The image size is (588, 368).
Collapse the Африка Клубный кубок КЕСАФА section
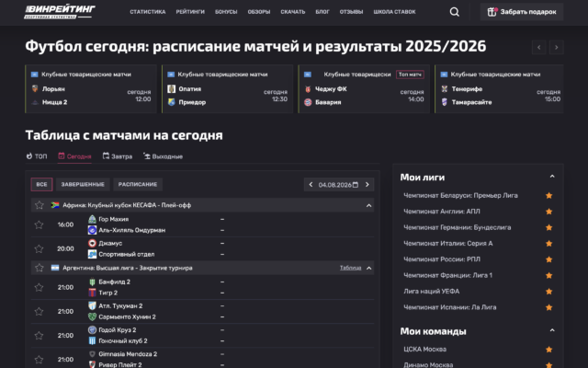coord(369,205)
